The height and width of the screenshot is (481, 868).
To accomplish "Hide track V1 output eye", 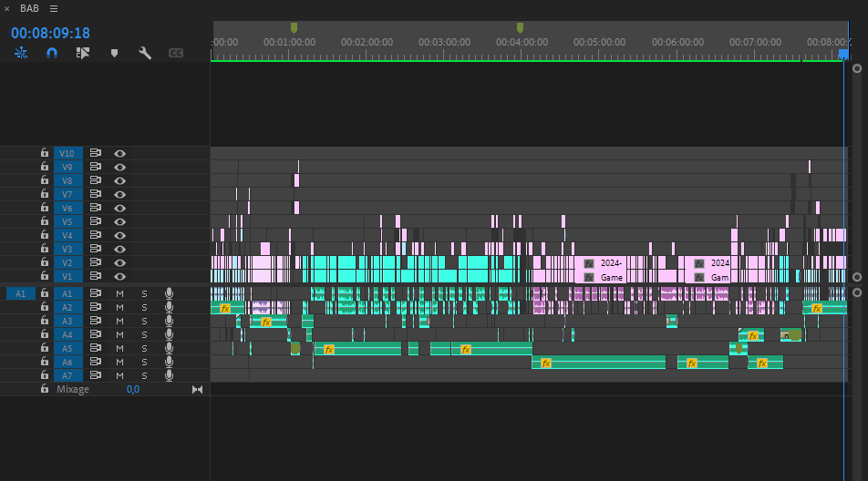I will click(x=119, y=276).
